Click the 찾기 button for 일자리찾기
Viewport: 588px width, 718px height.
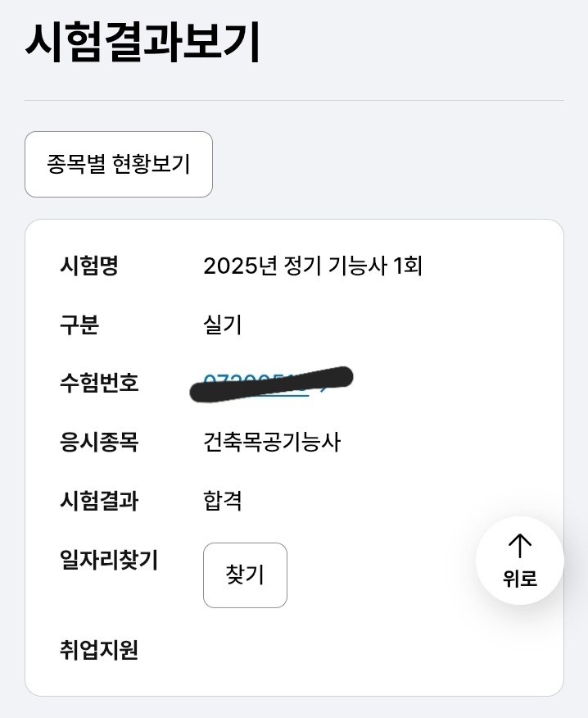click(x=245, y=575)
